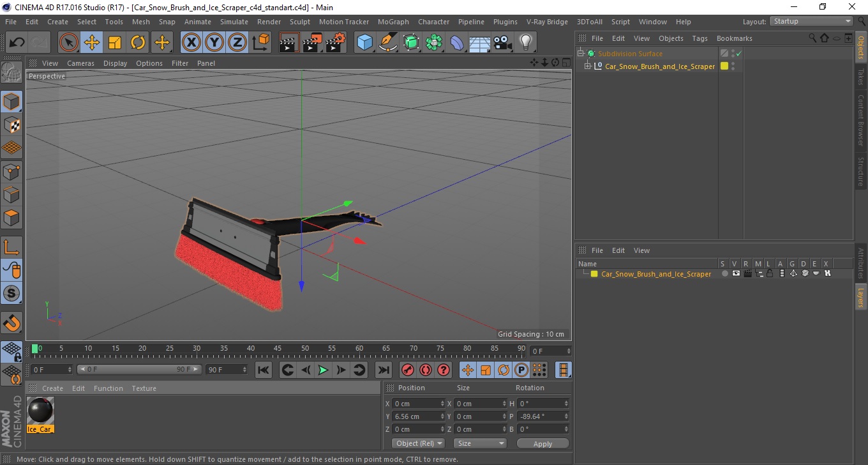Open Object Manager Bookmarks menu
The image size is (868, 465).
click(734, 38)
